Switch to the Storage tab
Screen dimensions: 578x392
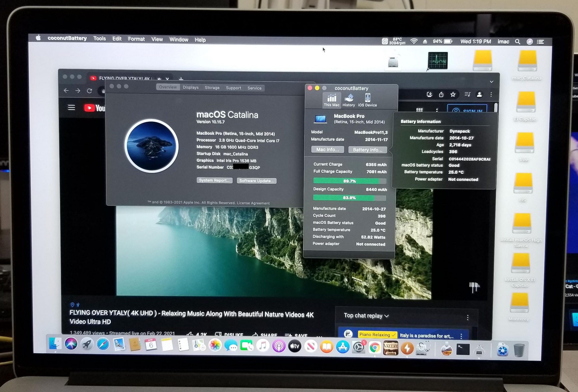[x=212, y=88]
